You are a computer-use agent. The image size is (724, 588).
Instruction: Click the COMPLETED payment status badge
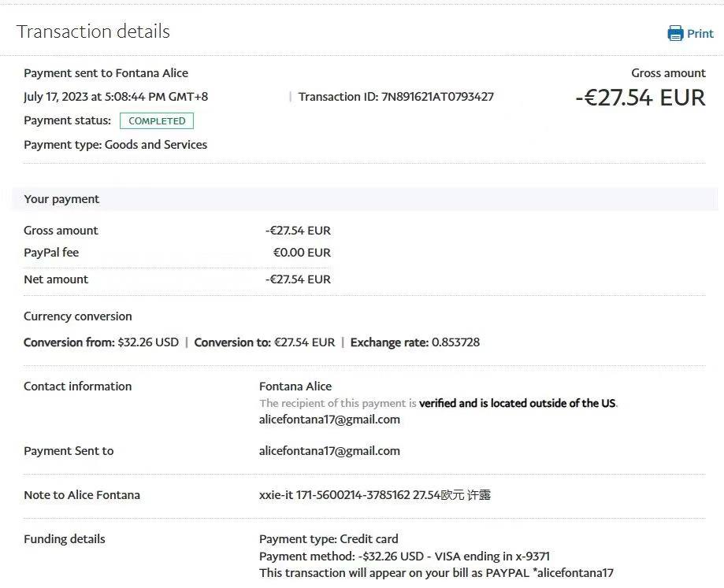(x=156, y=121)
